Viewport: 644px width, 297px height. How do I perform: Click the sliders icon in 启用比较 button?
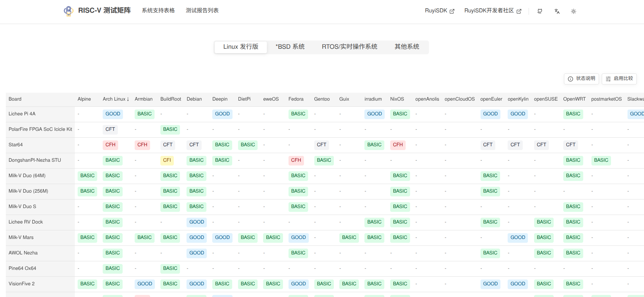click(608, 79)
